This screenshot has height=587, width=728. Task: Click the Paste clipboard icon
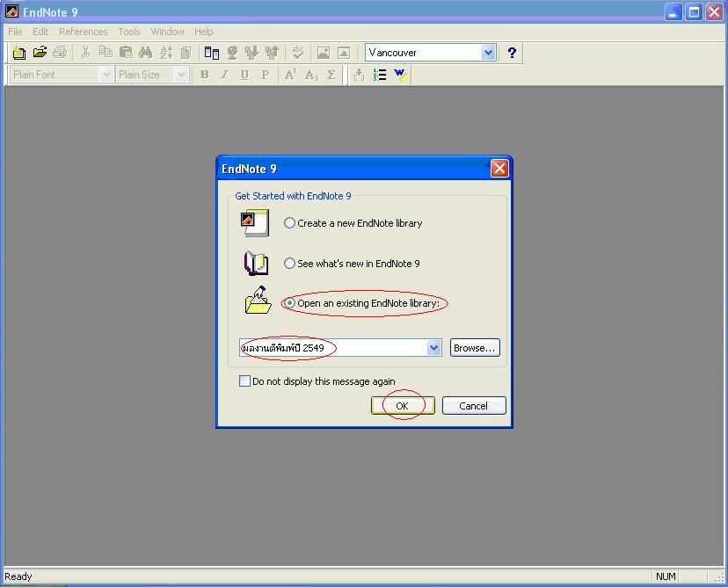[x=126, y=52]
